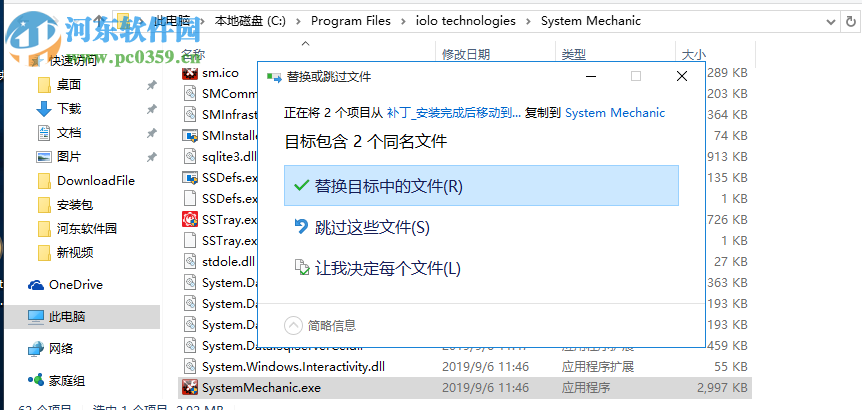Viewport: 862px width, 410px height.
Task: Choose 让我决定每个文件(L) option
Action: pos(388,268)
